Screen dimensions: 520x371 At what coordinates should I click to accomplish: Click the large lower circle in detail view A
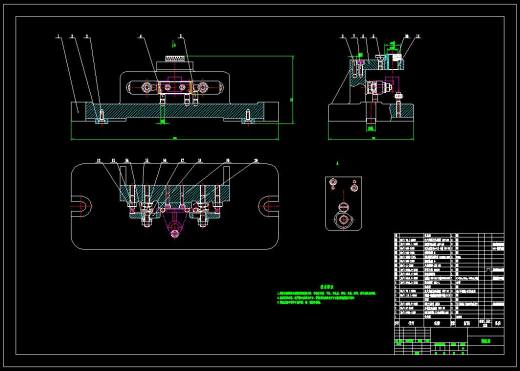[x=343, y=220]
